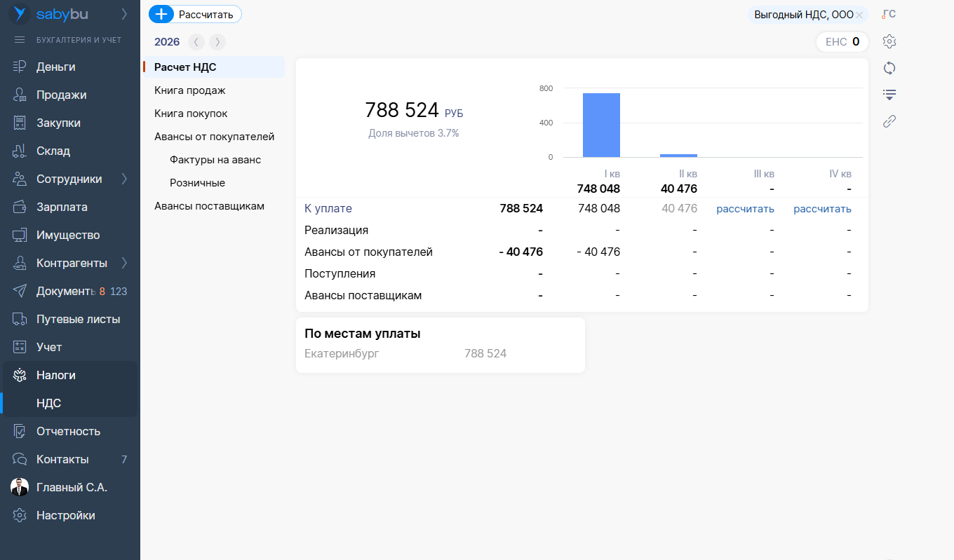Screen dimensions: 954x560
Task: Open Книга продаж section
Action: tap(189, 90)
